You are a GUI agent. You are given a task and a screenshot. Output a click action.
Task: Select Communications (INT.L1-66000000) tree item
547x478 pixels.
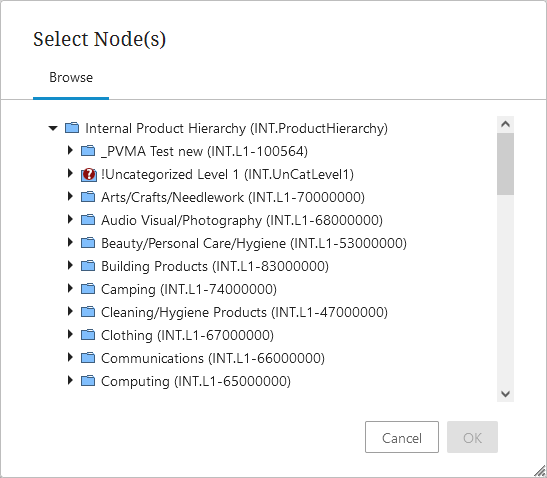tap(213, 358)
